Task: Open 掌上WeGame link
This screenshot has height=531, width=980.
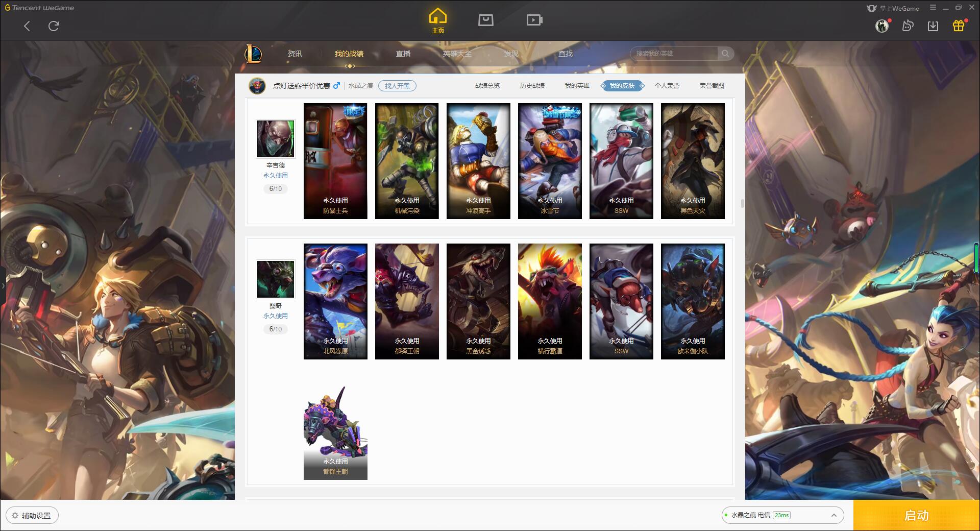Action: (x=893, y=8)
